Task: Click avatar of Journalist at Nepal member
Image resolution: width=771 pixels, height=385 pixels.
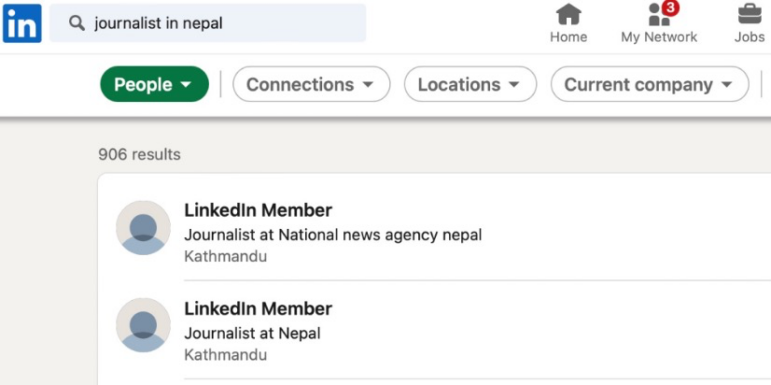Action: pos(143,325)
